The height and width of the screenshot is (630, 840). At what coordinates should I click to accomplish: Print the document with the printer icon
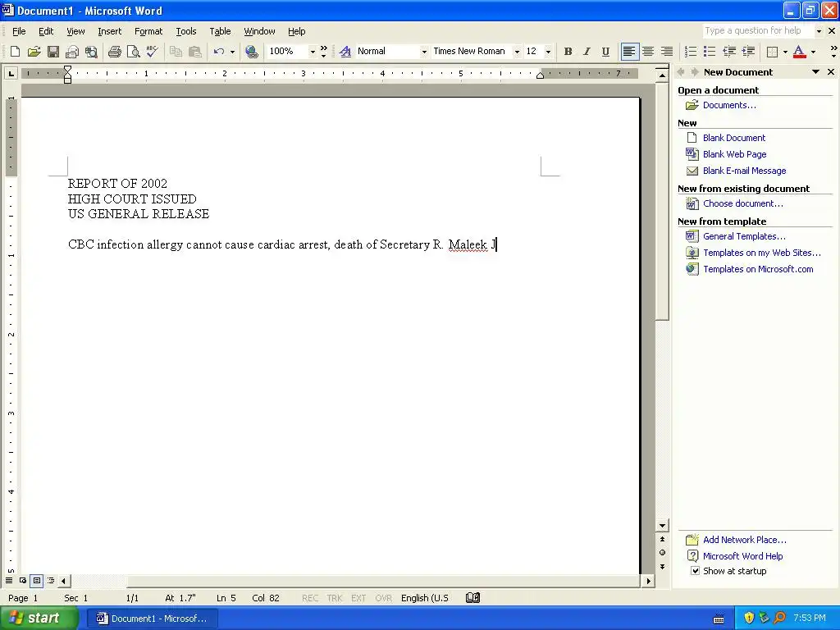(114, 52)
